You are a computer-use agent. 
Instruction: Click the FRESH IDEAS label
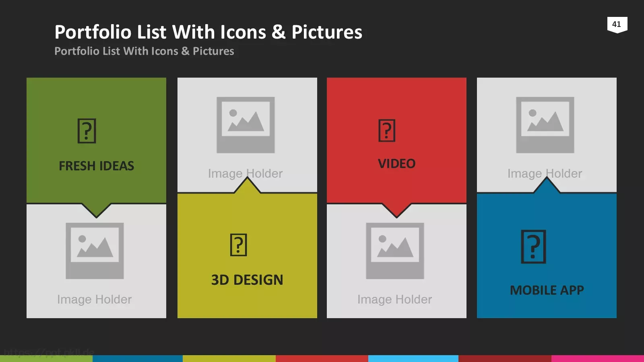[97, 166]
